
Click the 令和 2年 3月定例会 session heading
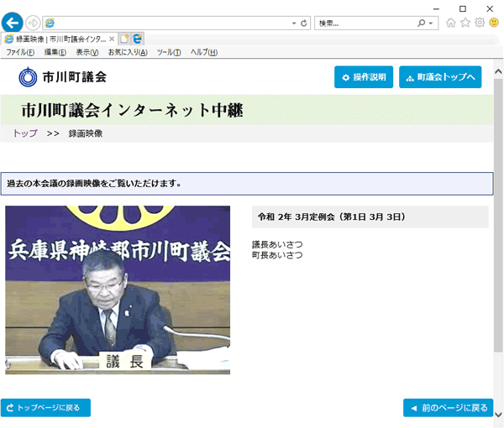[332, 217]
